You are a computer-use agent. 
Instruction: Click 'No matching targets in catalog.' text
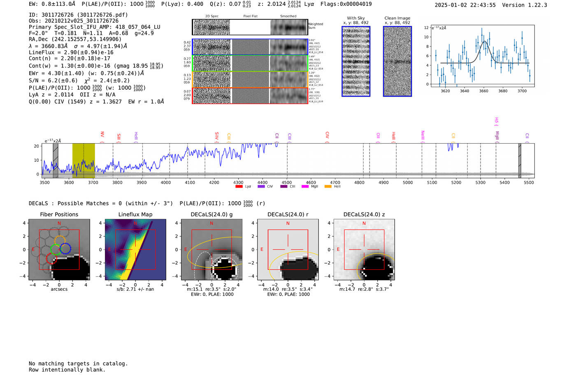point(78,364)
